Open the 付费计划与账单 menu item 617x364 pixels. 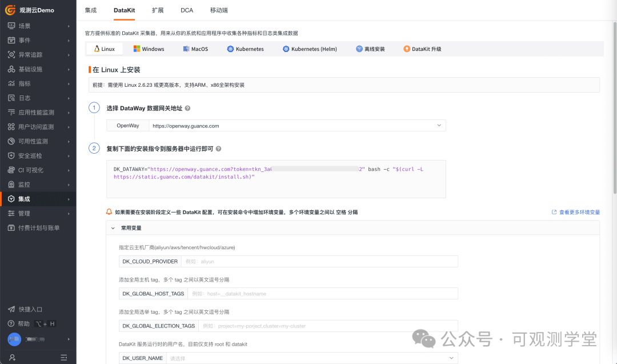pos(38,228)
